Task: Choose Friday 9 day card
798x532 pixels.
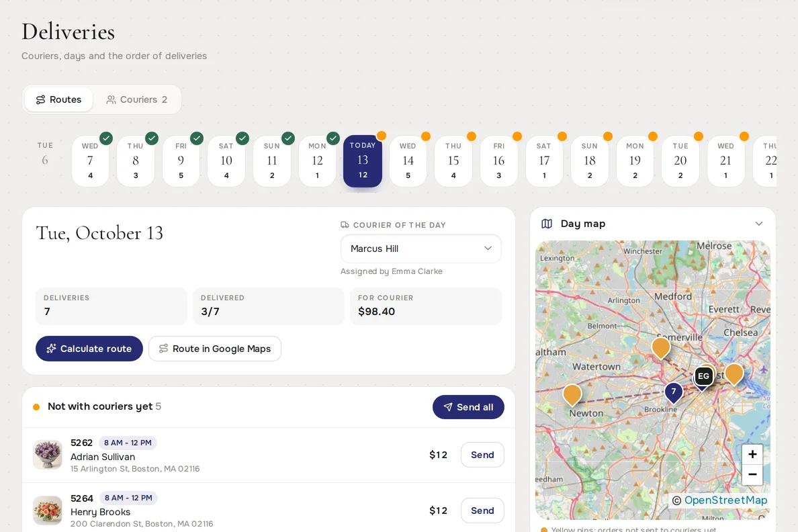Action: click(x=181, y=161)
